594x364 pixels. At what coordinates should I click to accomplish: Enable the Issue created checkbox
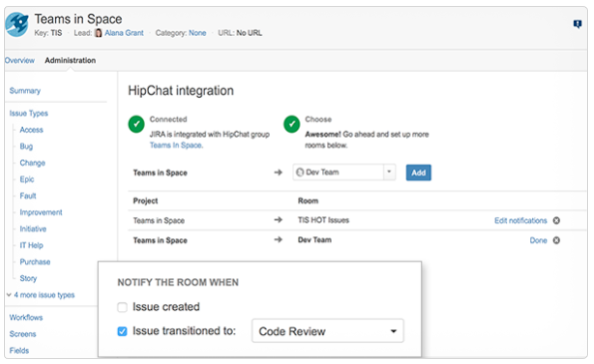pos(122,307)
